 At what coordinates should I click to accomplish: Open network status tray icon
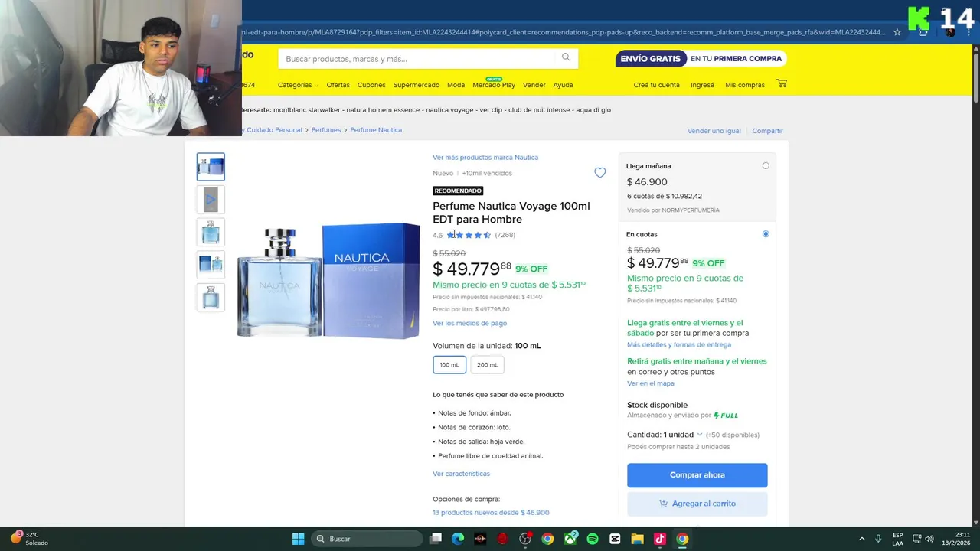tap(916, 539)
